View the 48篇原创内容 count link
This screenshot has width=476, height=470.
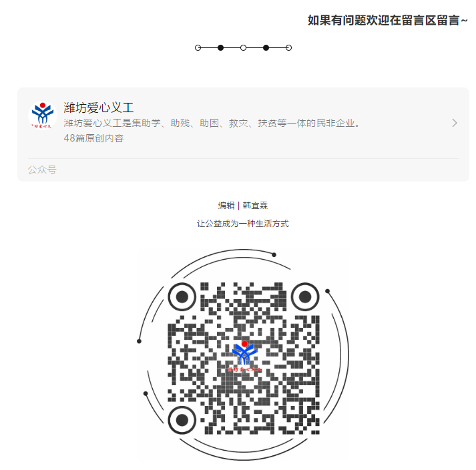(x=93, y=138)
